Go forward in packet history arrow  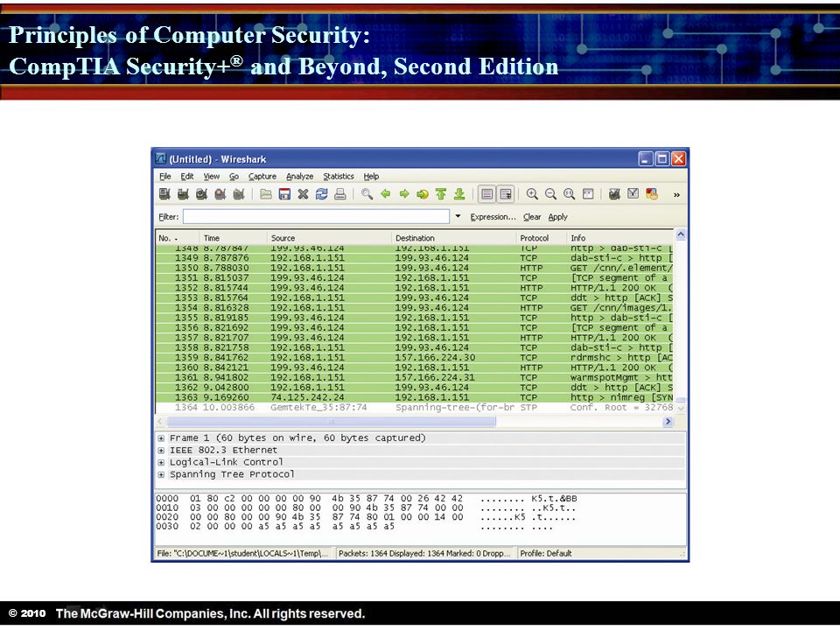pos(404,194)
